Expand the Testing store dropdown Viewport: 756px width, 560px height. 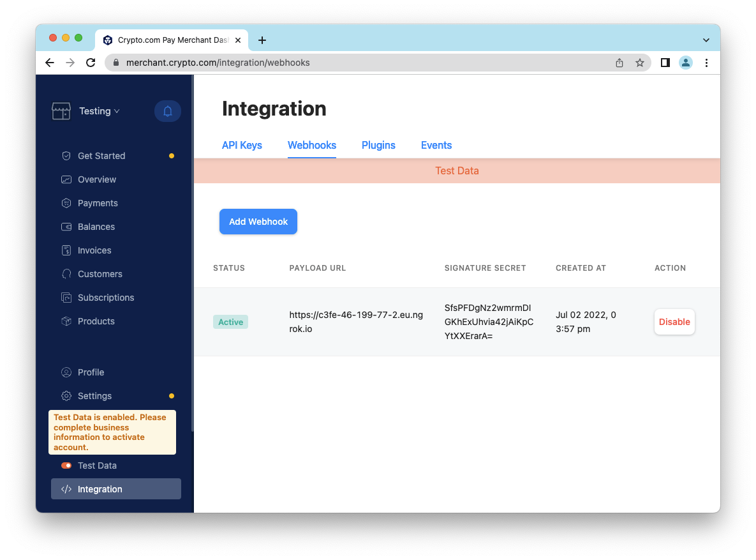pyautogui.click(x=99, y=111)
